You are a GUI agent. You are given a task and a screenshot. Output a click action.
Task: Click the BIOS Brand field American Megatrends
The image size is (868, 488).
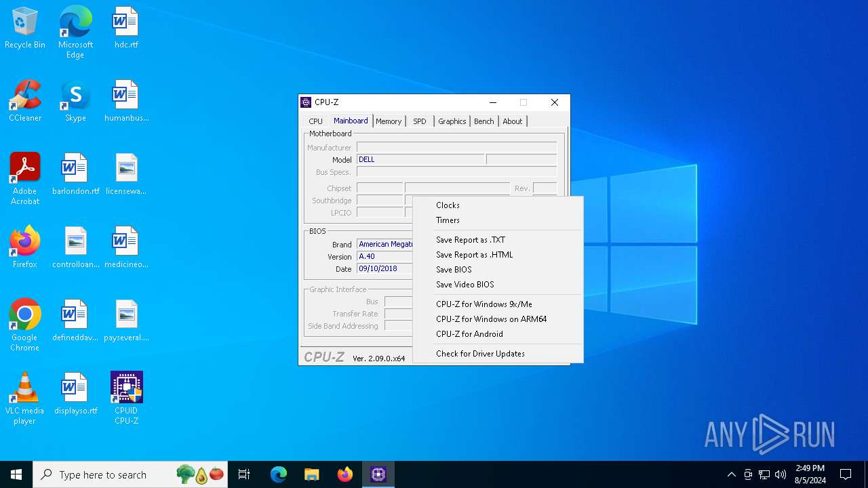pyautogui.click(x=384, y=245)
